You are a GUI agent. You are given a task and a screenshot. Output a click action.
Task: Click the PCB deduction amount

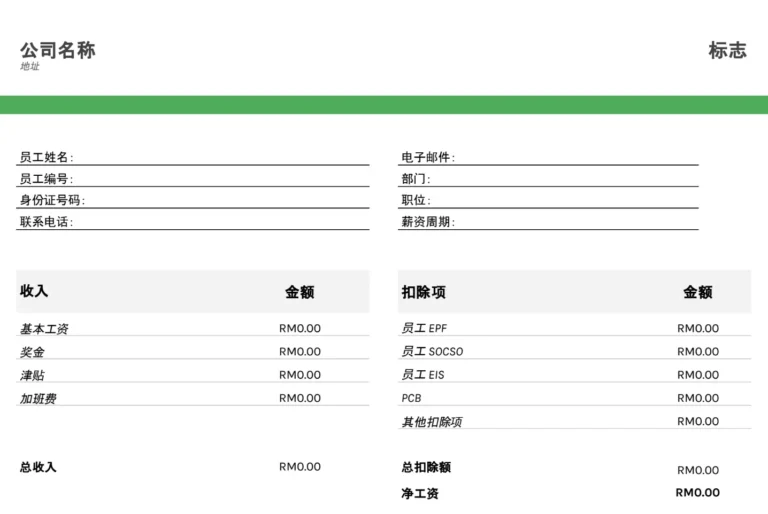coord(698,398)
